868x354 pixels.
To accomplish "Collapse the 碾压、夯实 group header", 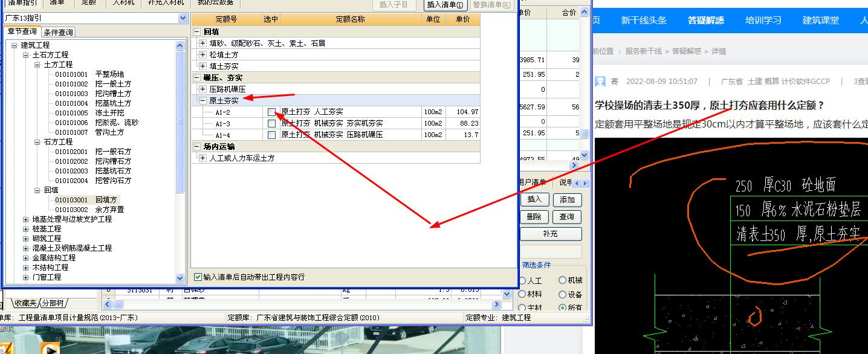I will point(197,77).
